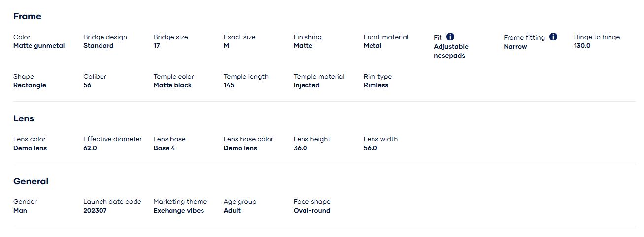Click the Rectangle shape value

click(x=30, y=85)
